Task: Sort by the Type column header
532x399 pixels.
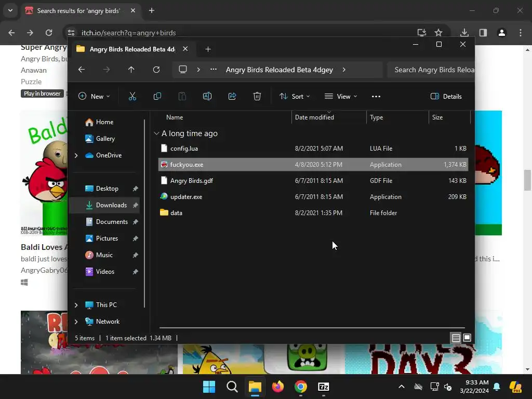Action: click(376, 117)
